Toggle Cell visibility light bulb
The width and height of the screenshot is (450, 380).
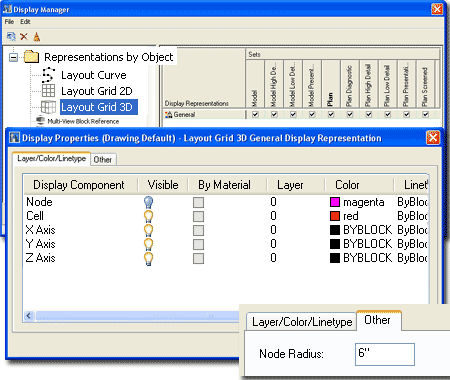tap(148, 216)
